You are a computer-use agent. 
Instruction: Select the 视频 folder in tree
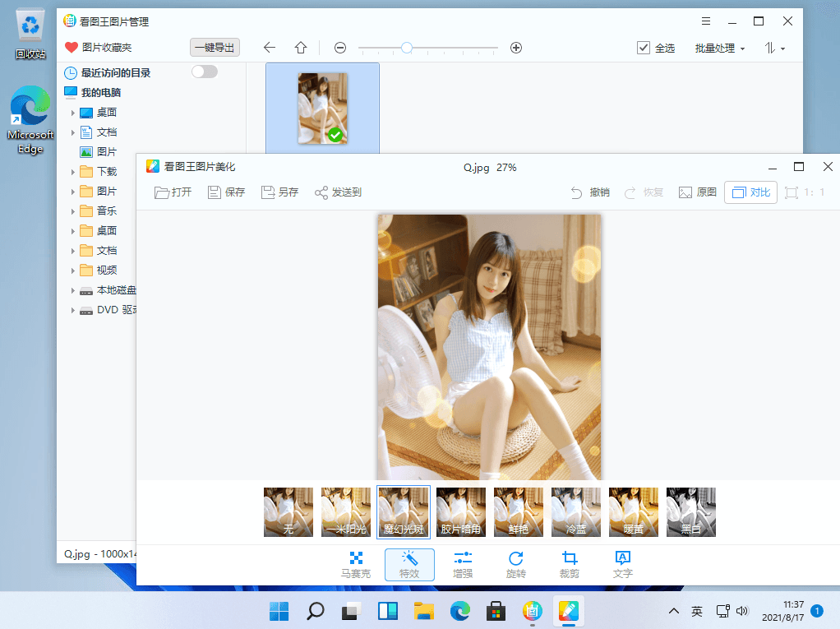pyautogui.click(x=98, y=270)
